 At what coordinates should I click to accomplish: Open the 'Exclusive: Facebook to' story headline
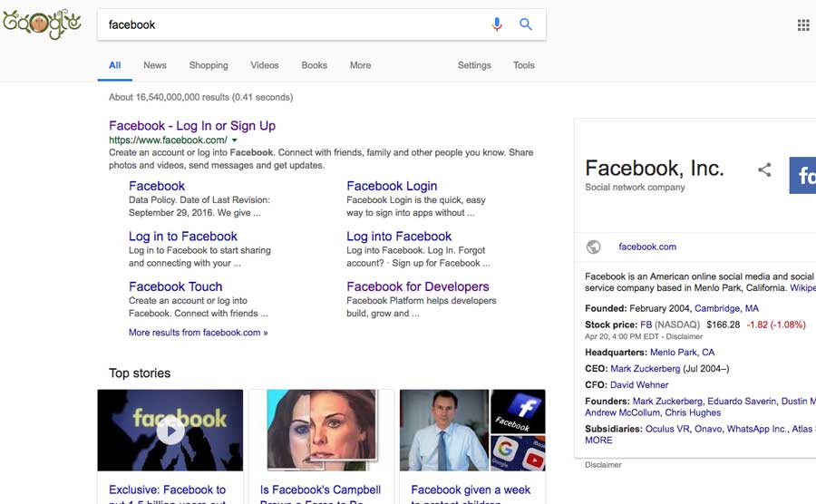(167, 490)
